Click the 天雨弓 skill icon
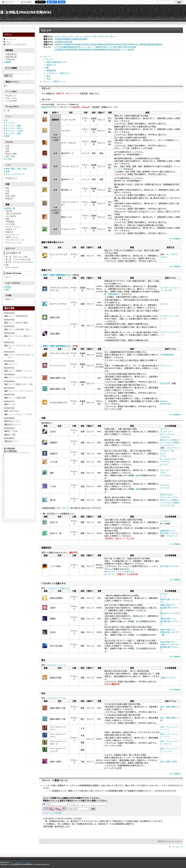The height and width of the screenshot is (868, 186). pos(45,608)
